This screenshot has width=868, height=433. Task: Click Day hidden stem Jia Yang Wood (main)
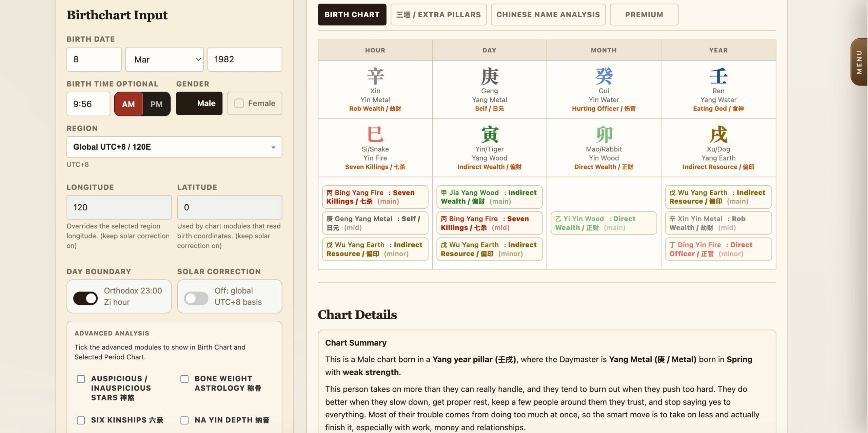pyautogui.click(x=489, y=197)
